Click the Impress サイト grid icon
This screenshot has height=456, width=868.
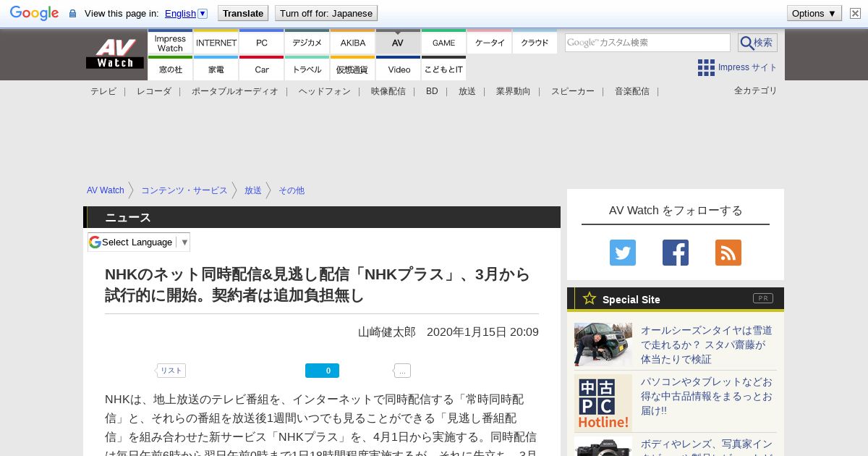click(706, 67)
